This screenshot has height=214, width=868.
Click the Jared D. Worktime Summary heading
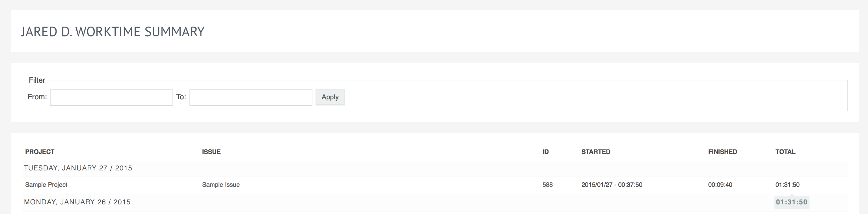[x=113, y=32]
